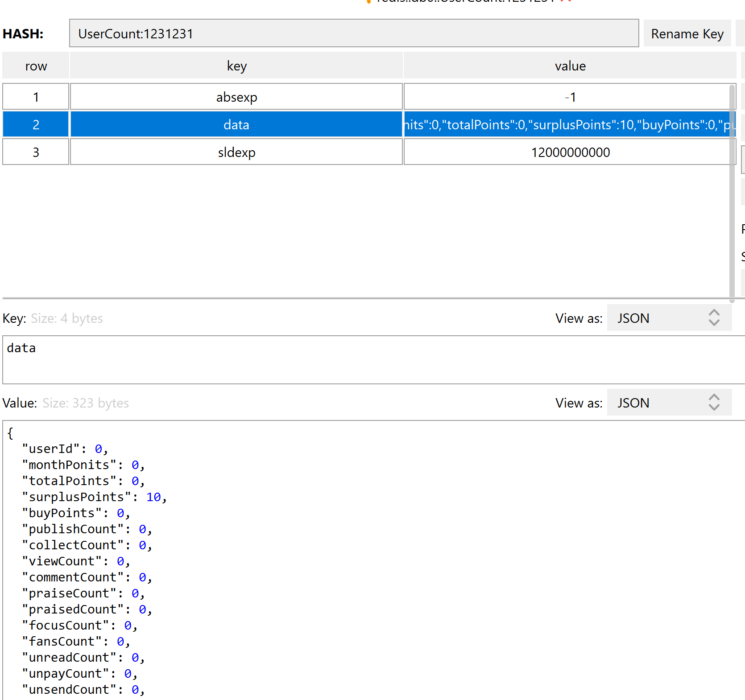Click row number 2 cell
The image size is (745, 700).
[36, 124]
